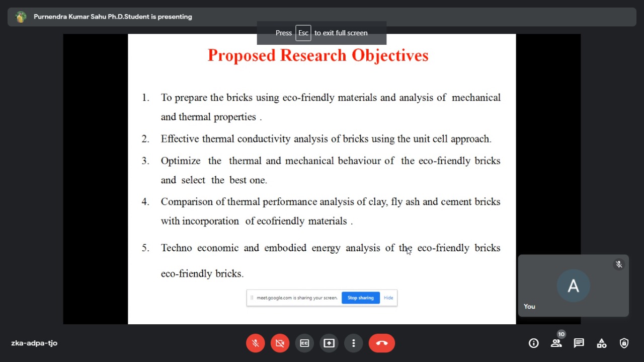Turn on the camera

pos(280,343)
